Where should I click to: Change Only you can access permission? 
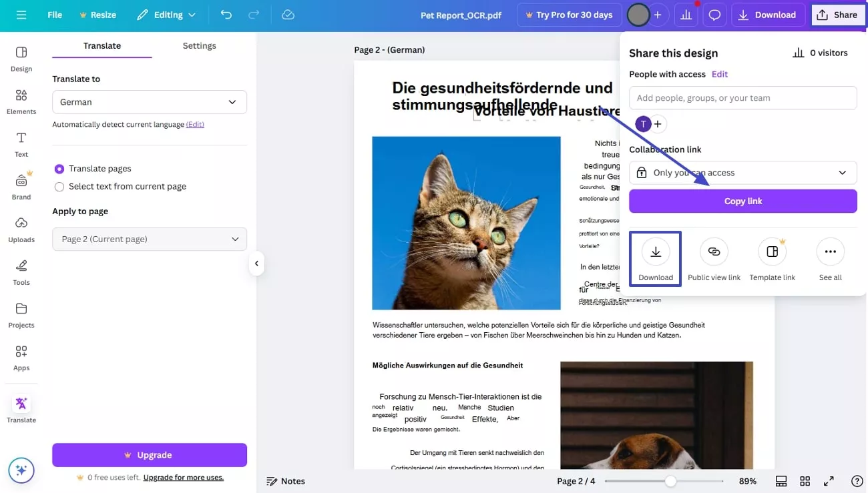coord(742,172)
